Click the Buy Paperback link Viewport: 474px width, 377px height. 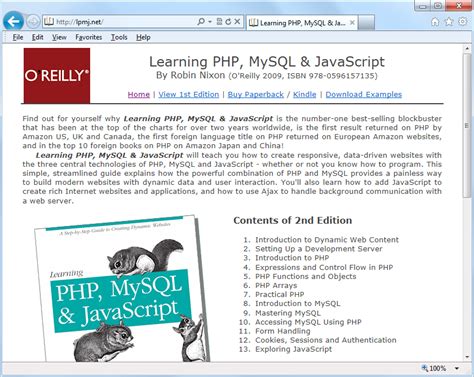click(256, 94)
